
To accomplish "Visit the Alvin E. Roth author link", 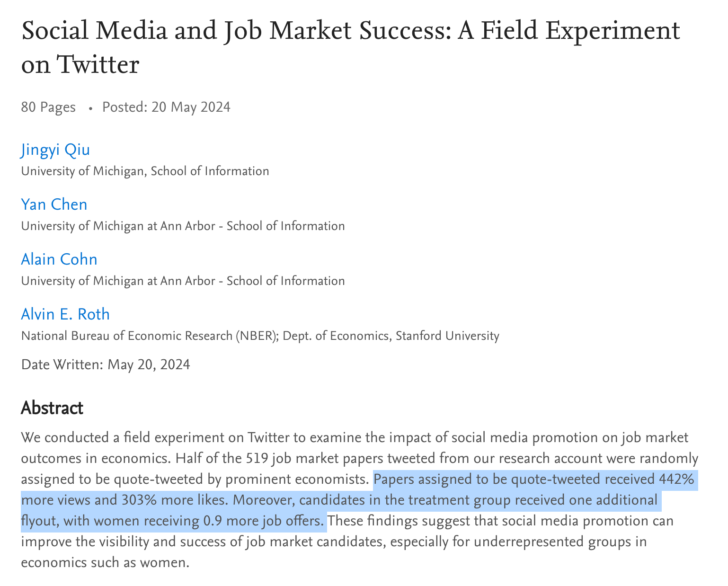I will pos(65,315).
